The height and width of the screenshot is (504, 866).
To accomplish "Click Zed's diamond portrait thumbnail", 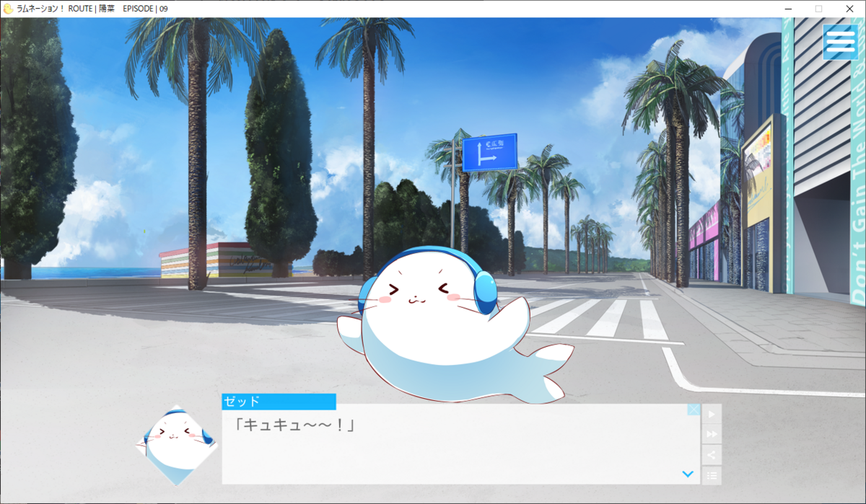I will tap(176, 445).
